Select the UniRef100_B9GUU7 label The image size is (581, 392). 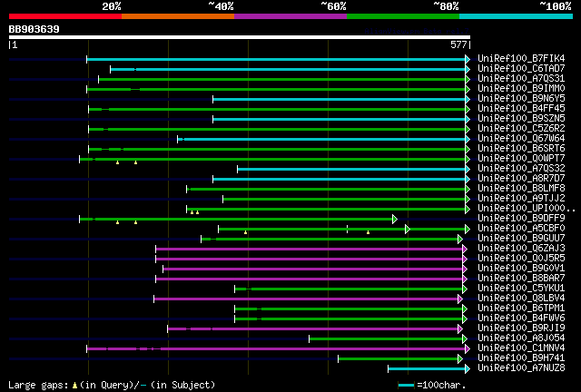(x=521, y=239)
